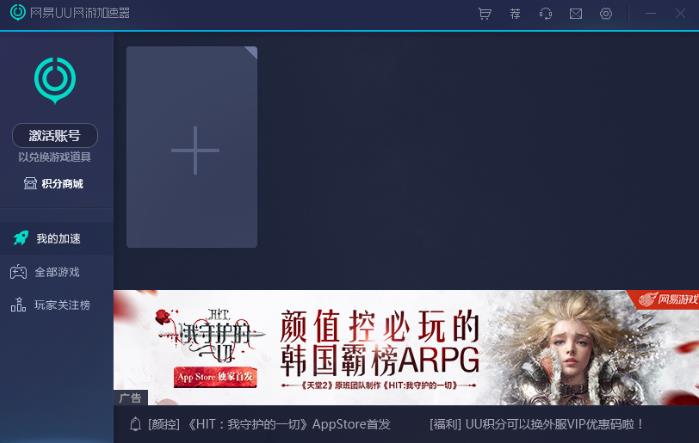Switch to the 全部游戏 sidebar tab
Screen dimensions: 699x443
(x=57, y=272)
